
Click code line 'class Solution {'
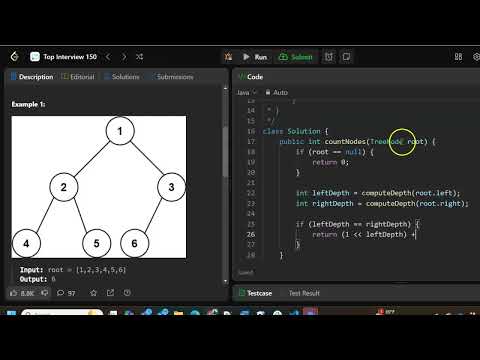coord(295,131)
